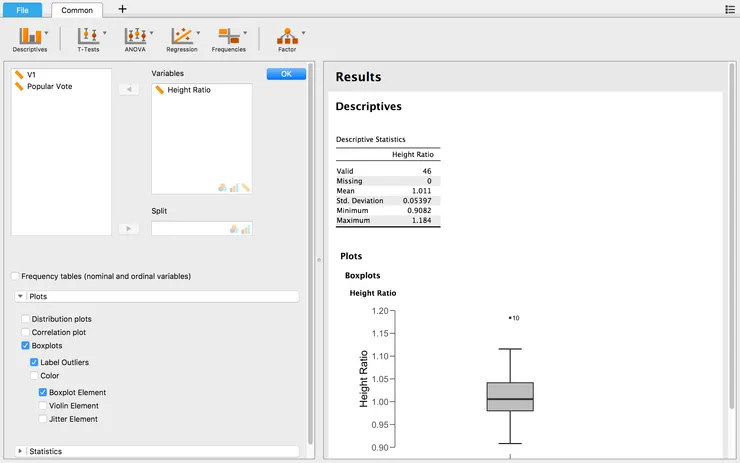The height and width of the screenshot is (463, 740).
Task: Click the Results panel vertical scrollbar
Action: [x=732, y=236]
